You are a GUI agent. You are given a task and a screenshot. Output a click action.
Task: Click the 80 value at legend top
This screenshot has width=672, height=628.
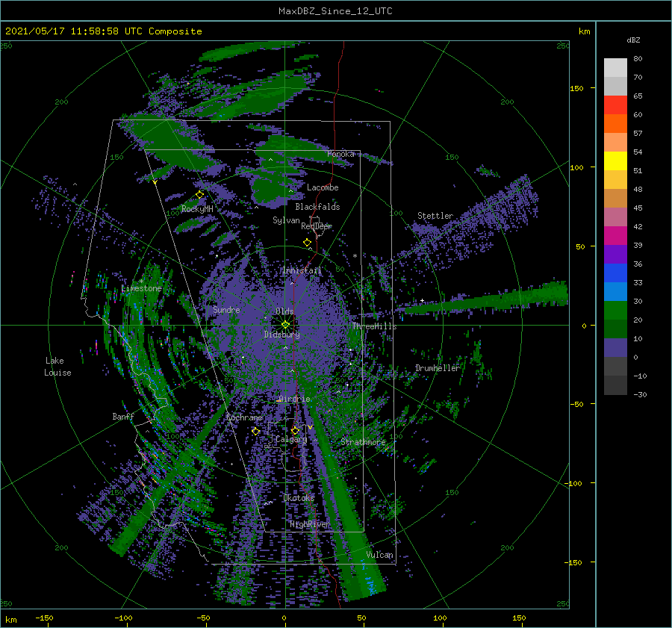(638, 59)
